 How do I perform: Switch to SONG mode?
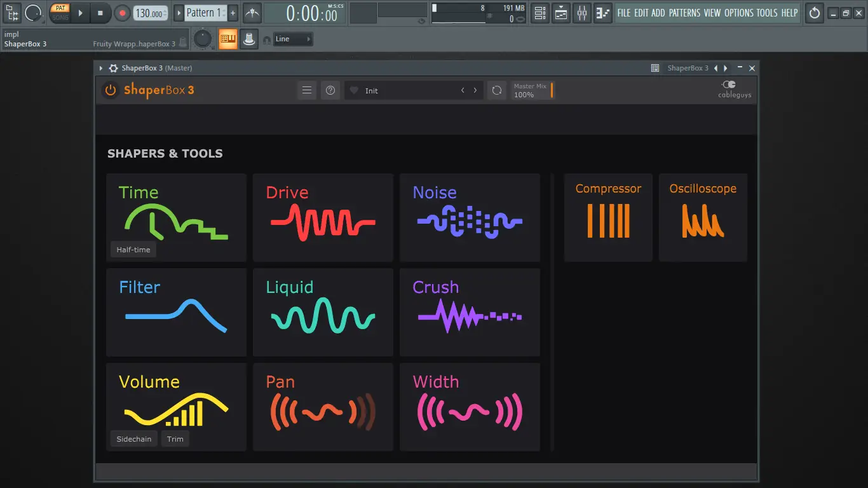[x=60, y=17]
